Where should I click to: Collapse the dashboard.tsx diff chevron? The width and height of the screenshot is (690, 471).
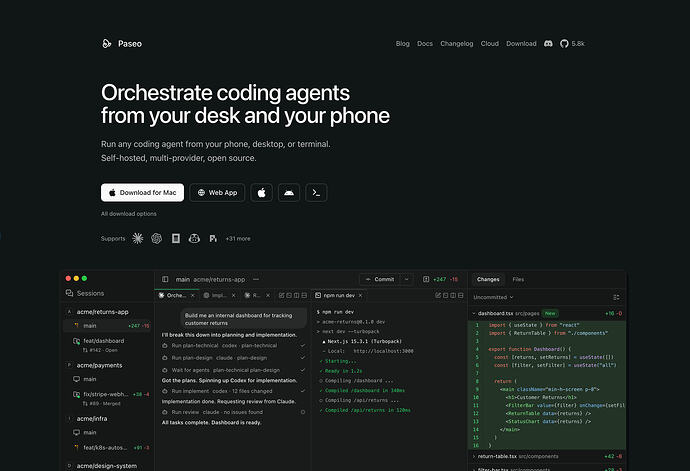[x=474, y=313]
